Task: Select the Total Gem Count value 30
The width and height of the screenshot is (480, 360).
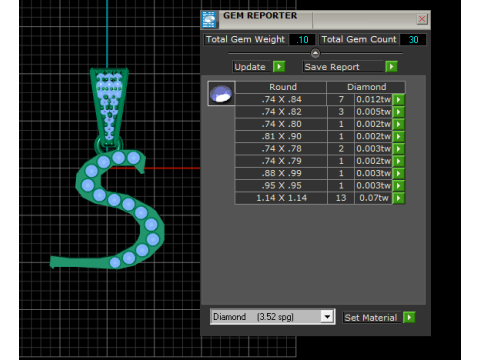Action: tap(413, 40)
